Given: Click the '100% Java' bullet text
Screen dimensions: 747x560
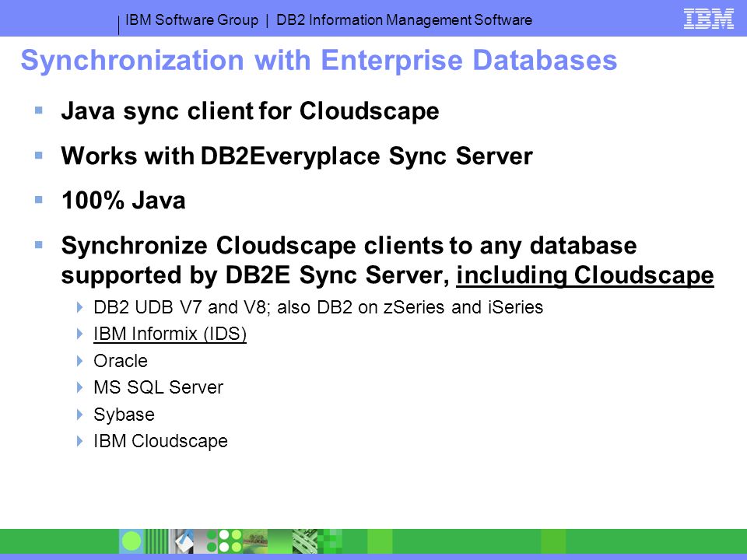Looking at the screenshot, I should [x=124, y=200].
